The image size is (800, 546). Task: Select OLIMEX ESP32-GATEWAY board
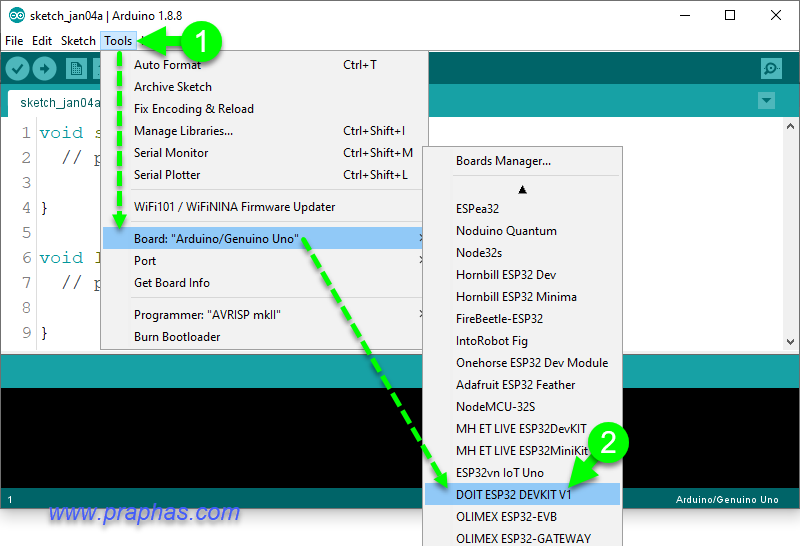522,538
